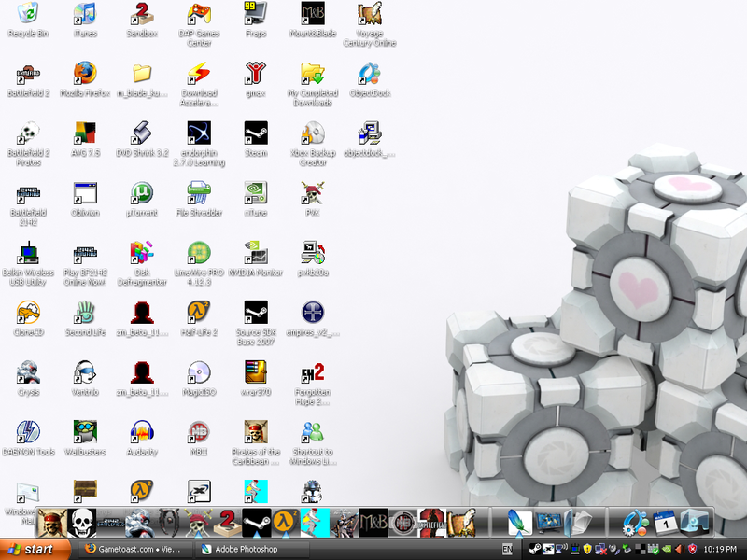Launch Mount&Blade M&B icon from the dock
The width and height of the screenshot is (747, 560).
pyautogui.click(x=373, y=523)
